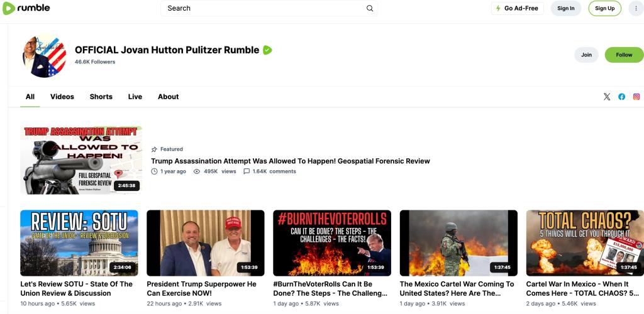This screenshot has width=644, height=314.
Task: Open "#BurnTheVoterRolls Can It Be Done?" title
Action: (330, 289)
